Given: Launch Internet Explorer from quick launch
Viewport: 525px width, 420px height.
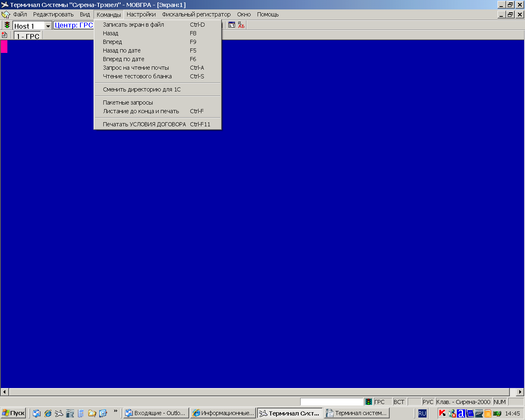Looking at the screenshot, I should click(48, 413).
